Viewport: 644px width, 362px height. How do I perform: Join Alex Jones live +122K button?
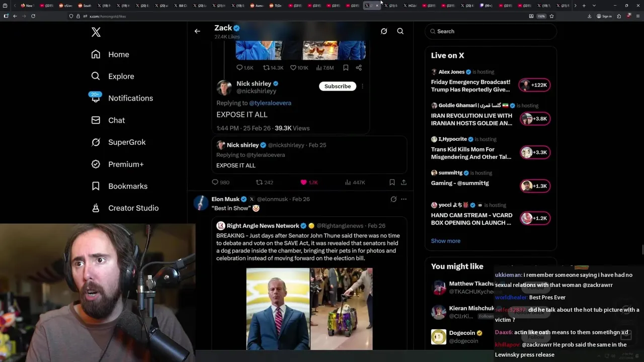(535, 85)
